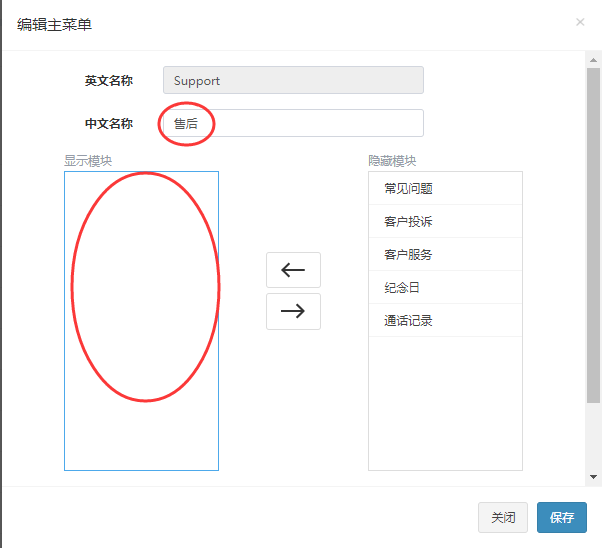This screenshot has height=548, width=602.
Task: Select 通话记录 in hidden modules
Action: (x=445, y=320)
